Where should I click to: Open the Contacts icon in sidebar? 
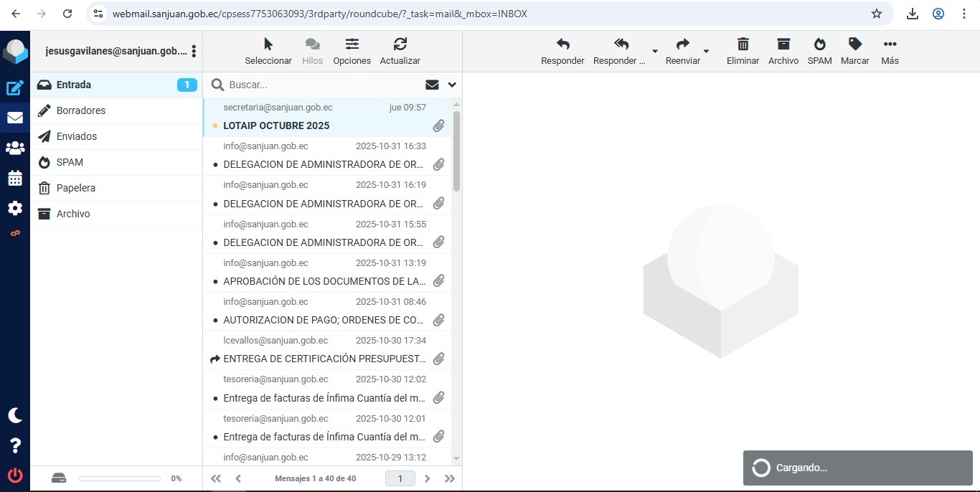15,148
